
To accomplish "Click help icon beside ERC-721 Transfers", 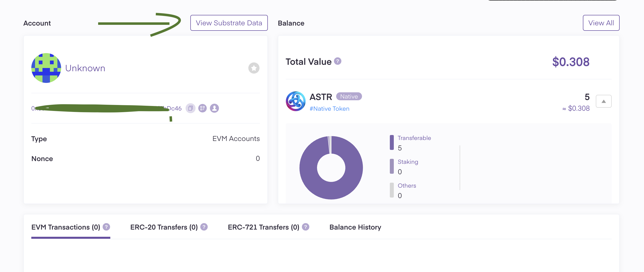I will click(305, 227).
